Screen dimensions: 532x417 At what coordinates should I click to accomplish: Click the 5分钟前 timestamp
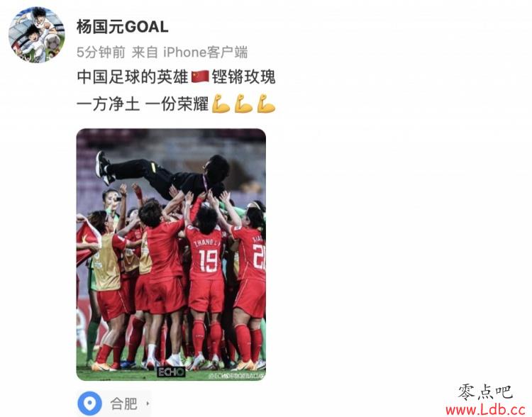point(101,52)
